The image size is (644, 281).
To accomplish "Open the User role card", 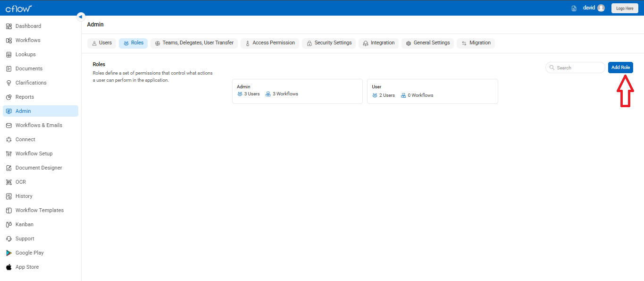I will [x=433, y=91].
